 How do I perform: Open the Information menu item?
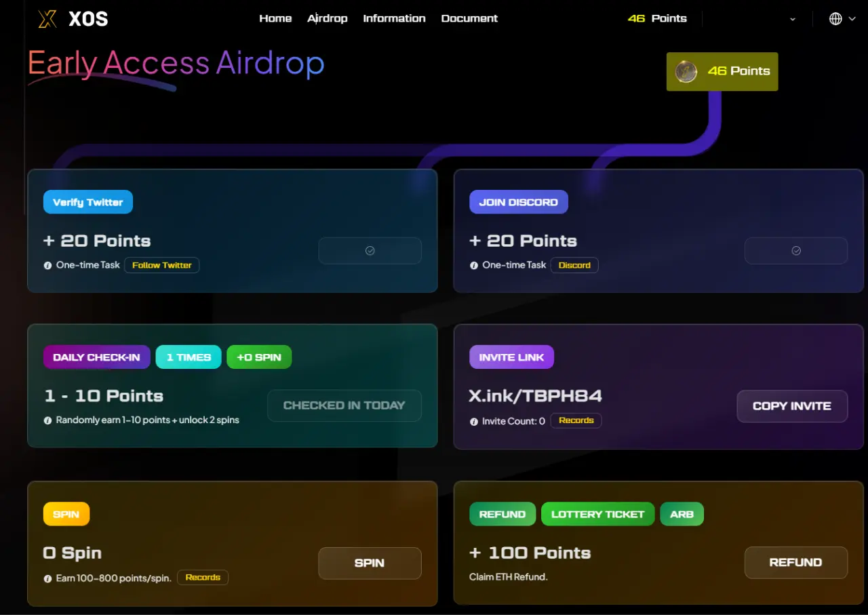[394, 18]
